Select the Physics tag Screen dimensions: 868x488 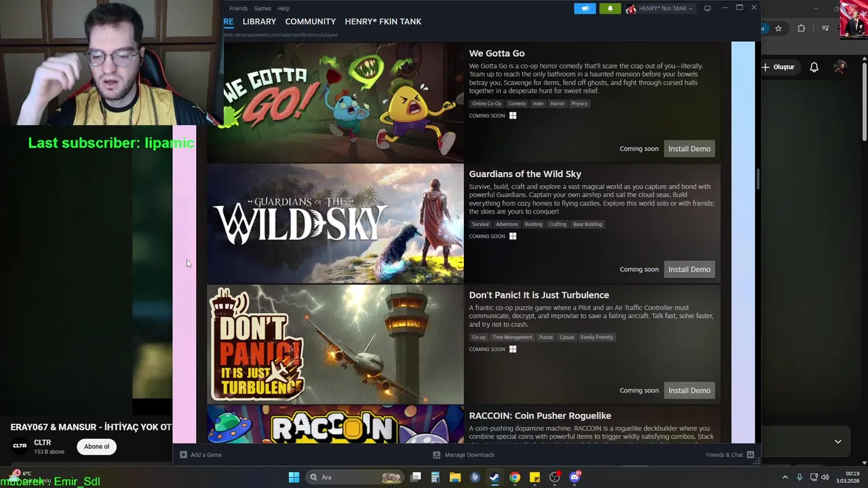pos(579,104)
